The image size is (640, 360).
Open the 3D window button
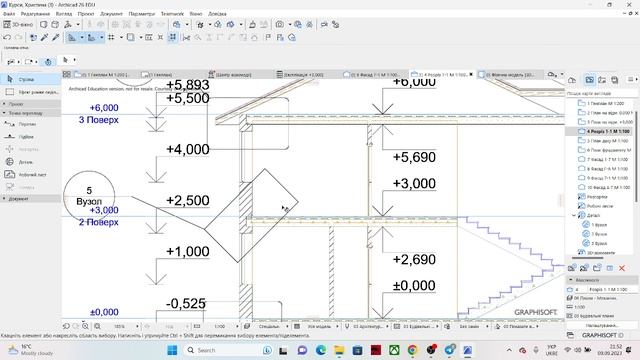click(x=18, y=24)
